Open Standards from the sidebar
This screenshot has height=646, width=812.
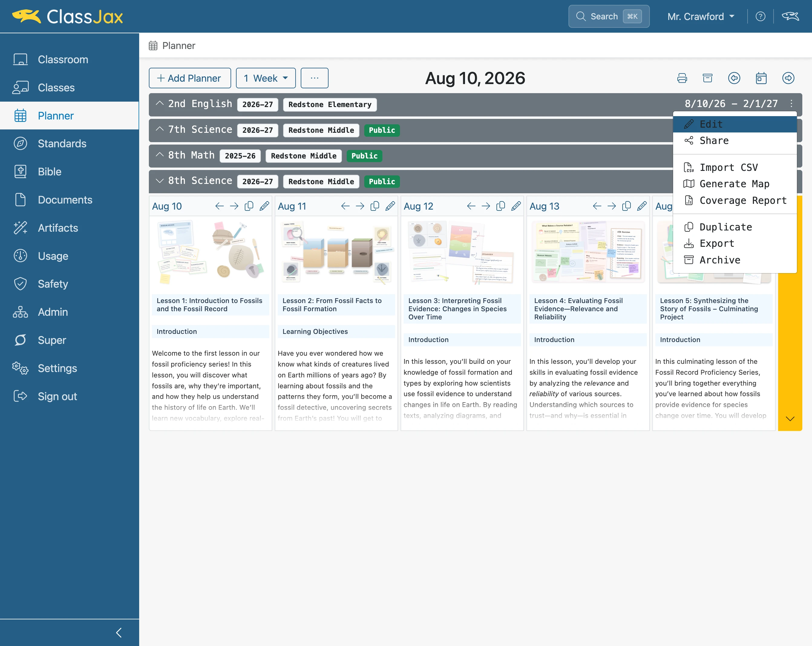tap(70, 143)
